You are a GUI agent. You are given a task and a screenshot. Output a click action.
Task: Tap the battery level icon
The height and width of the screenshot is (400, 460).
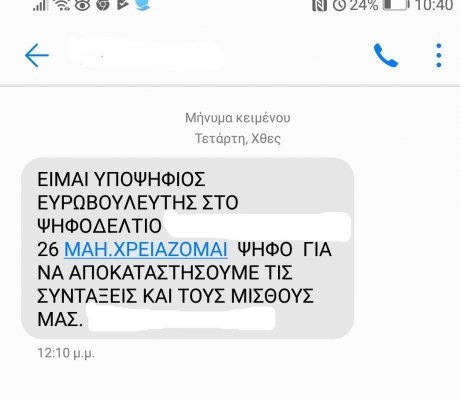click(x=396, y=5)
